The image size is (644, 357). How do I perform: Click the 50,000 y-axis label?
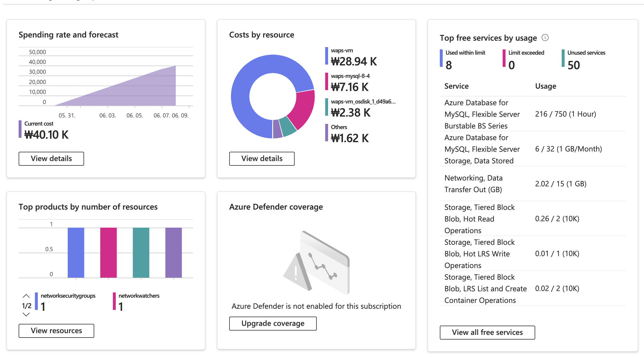click(38, 52)
